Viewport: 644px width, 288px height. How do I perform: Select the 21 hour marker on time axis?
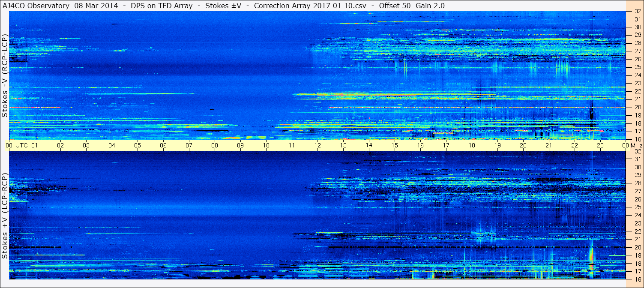(549, 145)
